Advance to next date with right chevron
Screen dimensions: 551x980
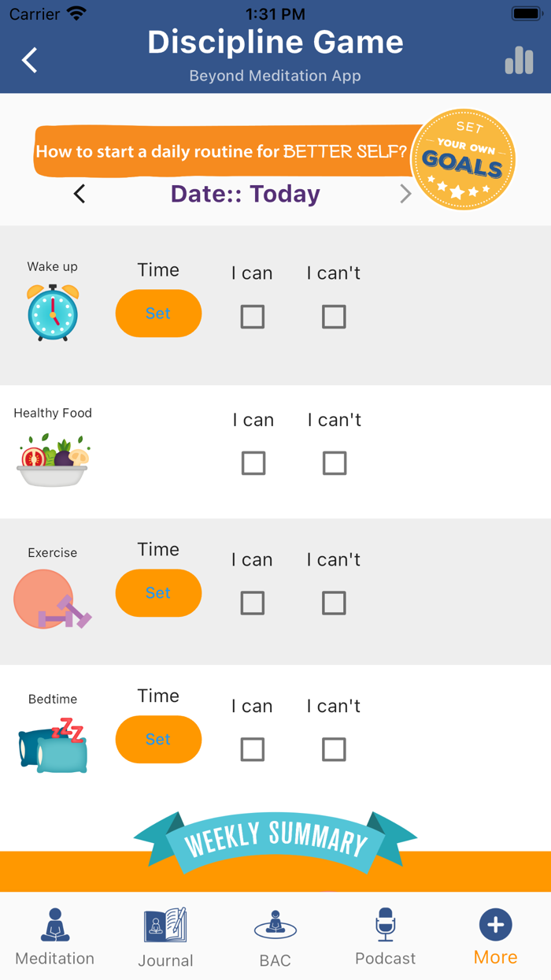[405, 193]
